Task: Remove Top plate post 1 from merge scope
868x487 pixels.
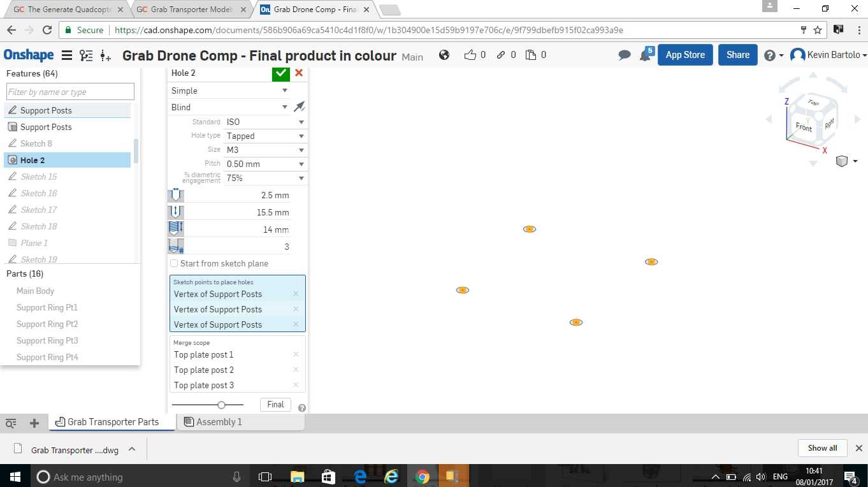Action: pyautogui.click(x=296, y=354)
